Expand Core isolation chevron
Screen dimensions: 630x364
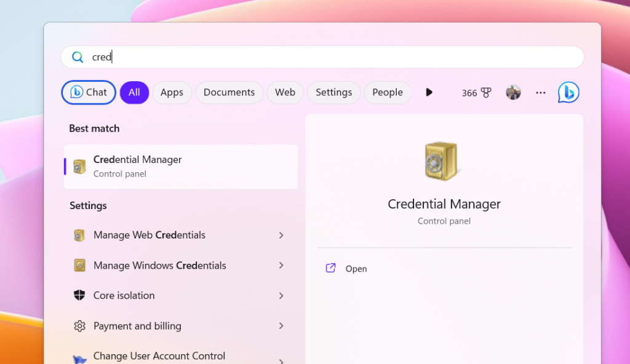tap(281, 296)
